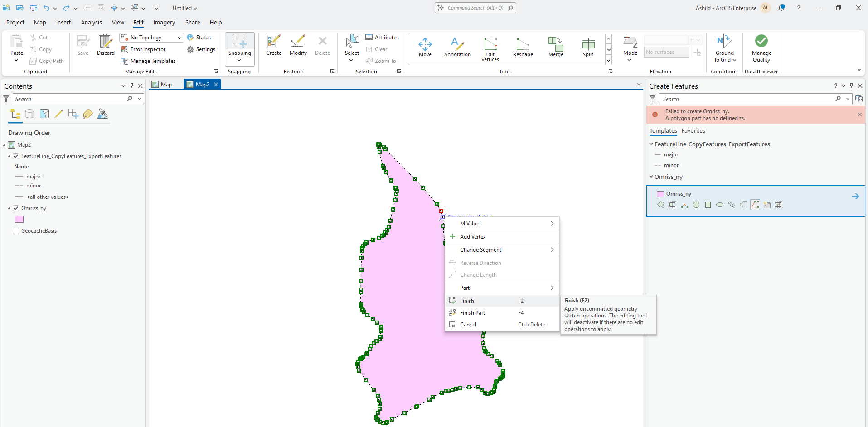Open the Edit Vertices tool
Image resolution: width=868 pixels, height=427 pixels.
click(490, 48)
